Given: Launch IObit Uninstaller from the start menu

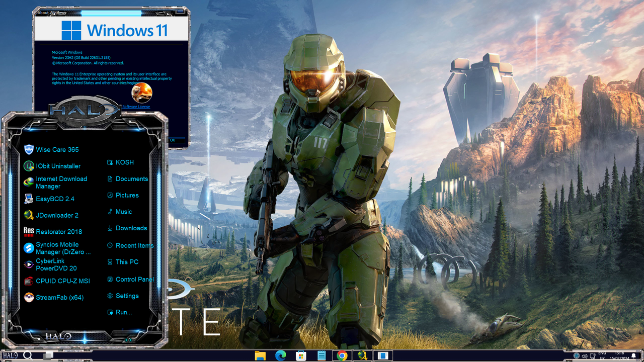Looking at the screenshot, I should [x=52, y=166].
